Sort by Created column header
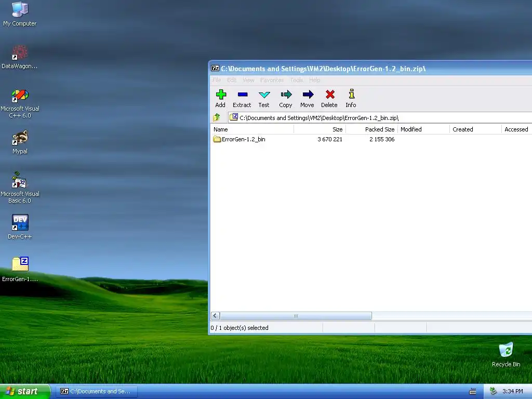Image resolution: width=532 pixels, height=399 pixels. point(476,129)
